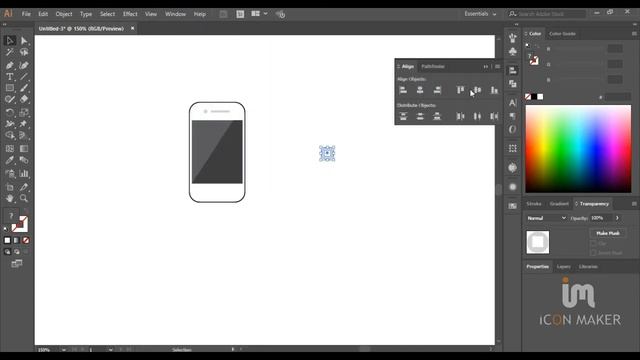Open the File menu

tap(26, 14)
